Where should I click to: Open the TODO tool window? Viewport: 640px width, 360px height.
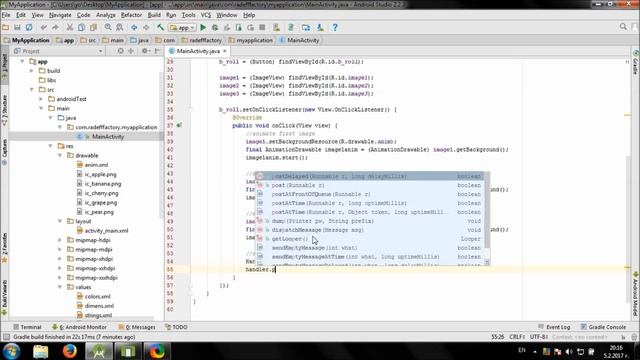coord(176,327)
